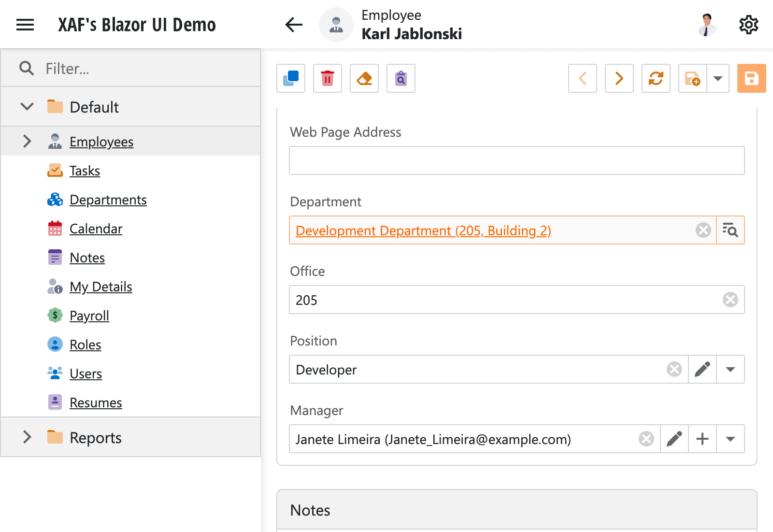Open the hamburger navigation menu

(x=25, y=25)
